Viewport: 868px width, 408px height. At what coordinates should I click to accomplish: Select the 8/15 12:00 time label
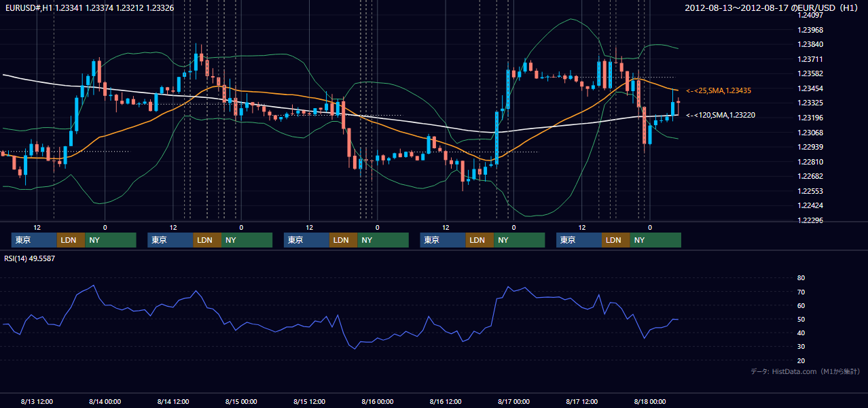tap(310, 401)
